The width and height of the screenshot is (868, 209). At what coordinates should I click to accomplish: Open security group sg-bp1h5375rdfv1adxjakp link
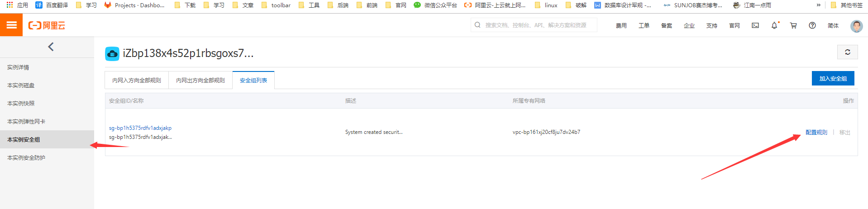point(140,128)
